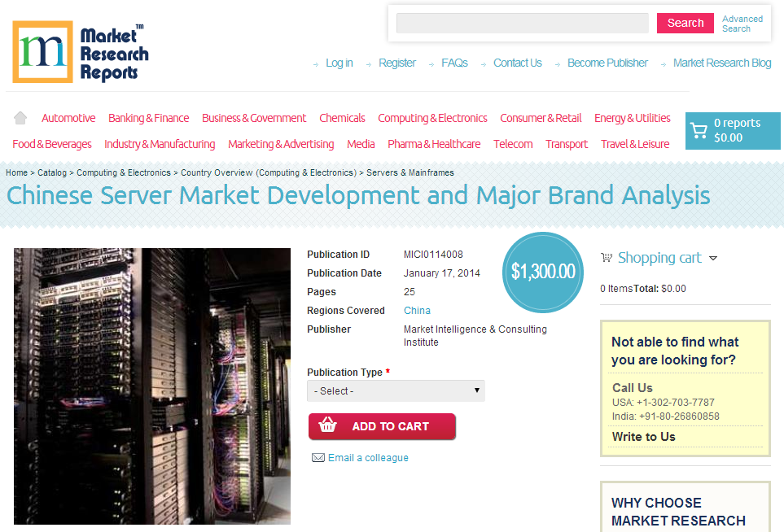Click the publication date January 17, 2014

[x=441, y=273]
